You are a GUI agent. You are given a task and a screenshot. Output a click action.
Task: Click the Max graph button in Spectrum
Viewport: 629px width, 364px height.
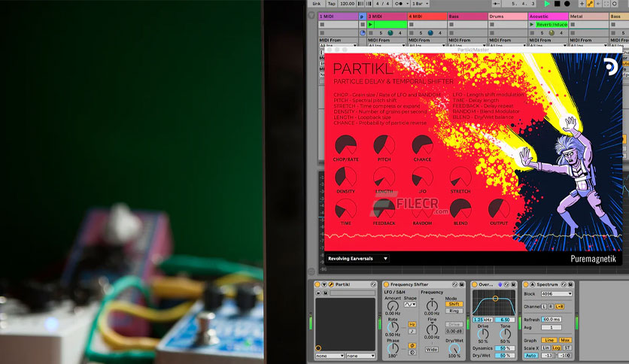(x=565, y=340)
